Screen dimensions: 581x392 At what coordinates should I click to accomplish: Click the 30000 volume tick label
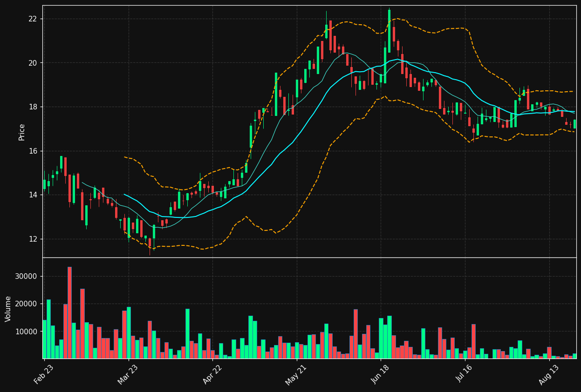point(27,277)
